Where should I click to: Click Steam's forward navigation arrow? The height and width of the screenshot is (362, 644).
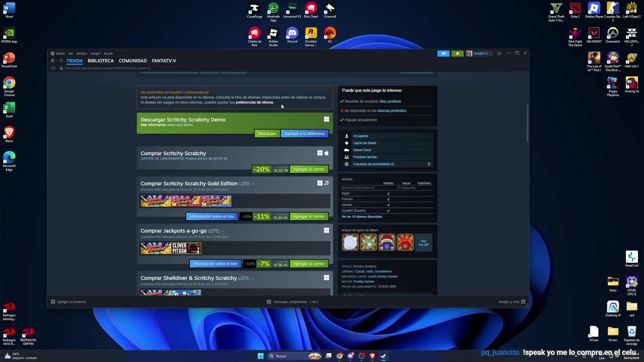(x=61, y=61)
